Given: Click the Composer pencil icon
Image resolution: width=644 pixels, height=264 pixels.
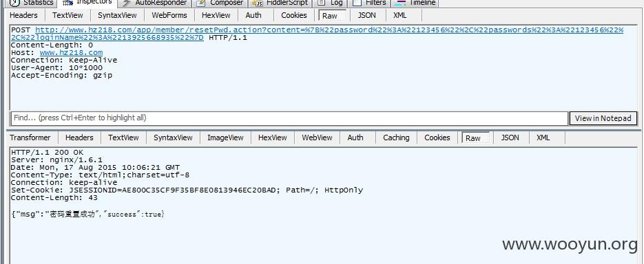Looking at the screenshot, I should click(201, 3).
